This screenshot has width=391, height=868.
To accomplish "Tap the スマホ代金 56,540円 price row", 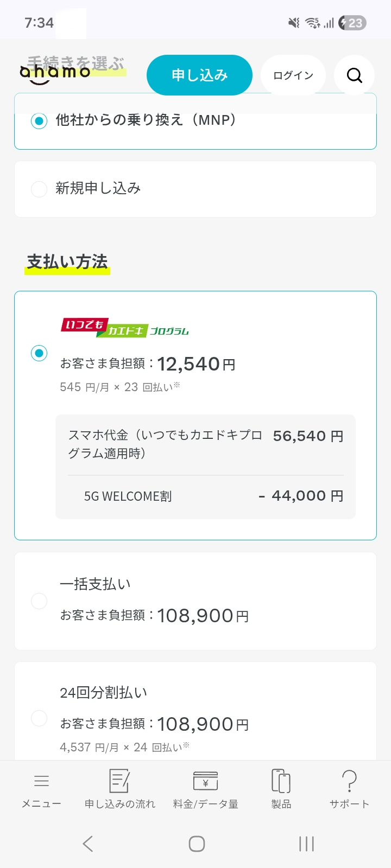I will [x=205, y=444].
